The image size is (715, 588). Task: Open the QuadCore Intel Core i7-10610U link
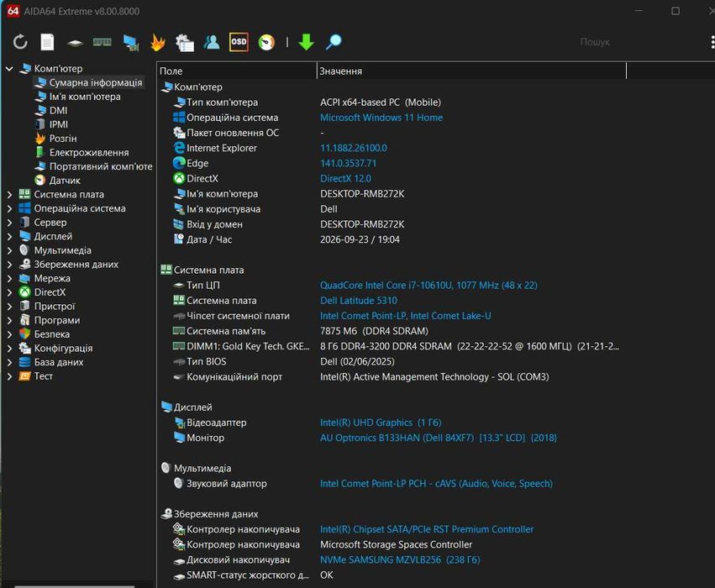pyautogui.click(x=428, y=286)
